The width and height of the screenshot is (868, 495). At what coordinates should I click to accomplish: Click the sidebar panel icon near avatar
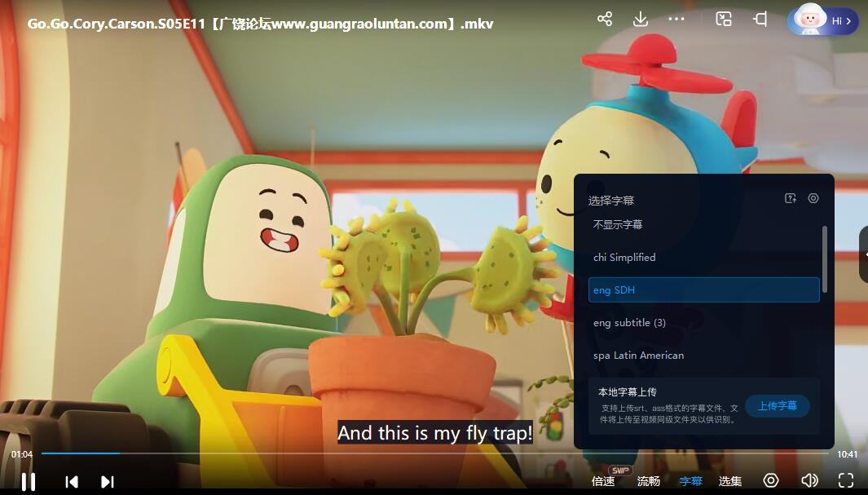tap(760, 20)
